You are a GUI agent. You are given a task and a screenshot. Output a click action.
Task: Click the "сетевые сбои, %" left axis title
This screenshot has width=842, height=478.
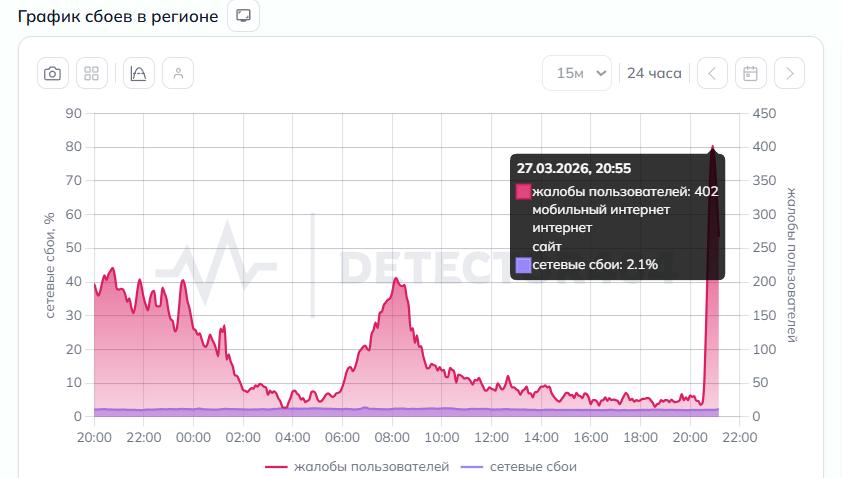pyautogui.click(x=49, y=264)
